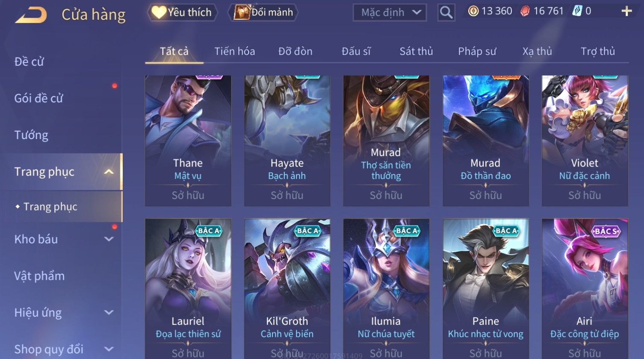Open the Mặc định sort dropdown
This screenshot has width=644, height=359.
390,12
